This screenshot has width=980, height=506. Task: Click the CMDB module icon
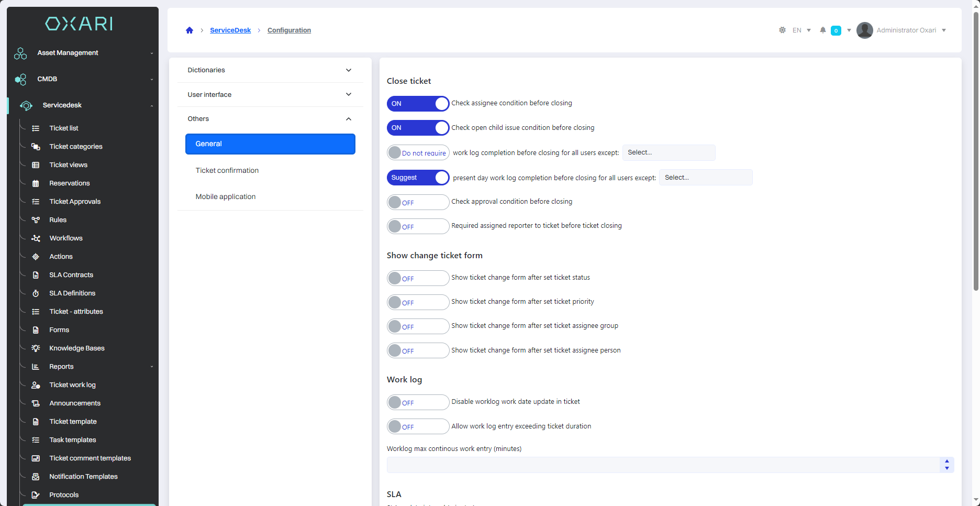coord(20,80)
